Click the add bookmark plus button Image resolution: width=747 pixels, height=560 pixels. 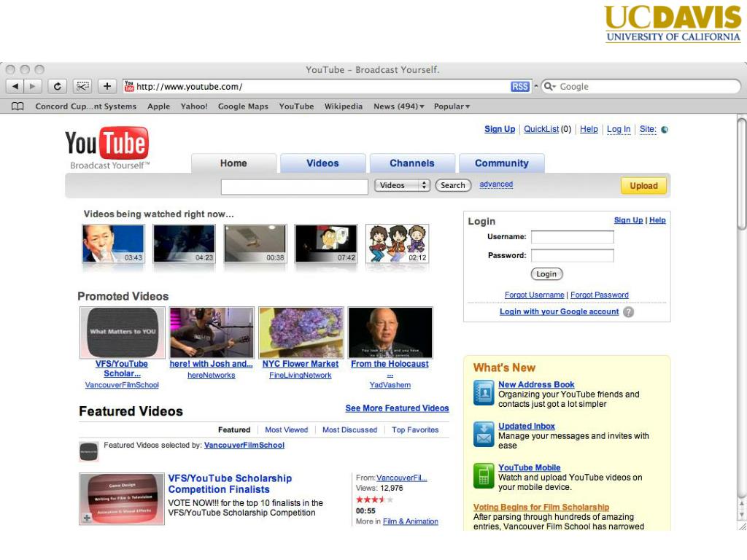click(107, 86)
